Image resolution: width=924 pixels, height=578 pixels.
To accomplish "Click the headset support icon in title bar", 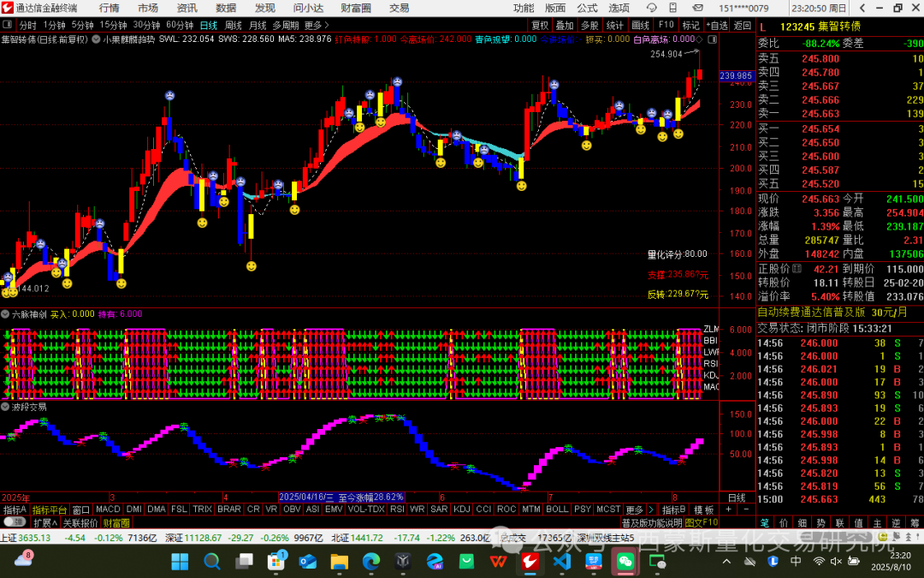I will 651,8.
